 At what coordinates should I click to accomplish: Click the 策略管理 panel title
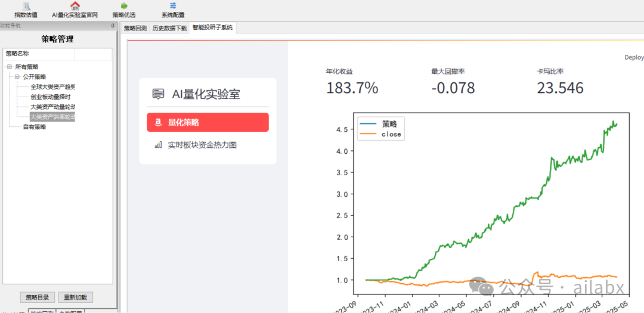coord(57,39)
